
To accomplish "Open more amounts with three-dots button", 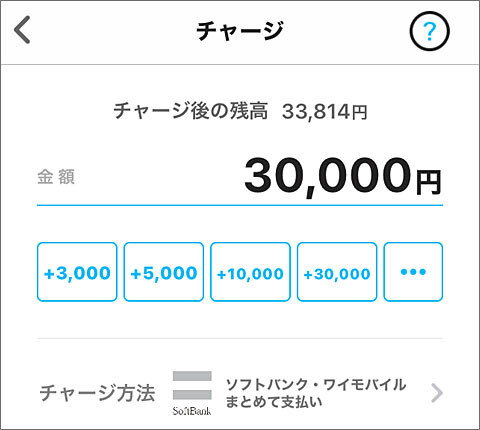I will pyautogui.click(x=413, y=272).
